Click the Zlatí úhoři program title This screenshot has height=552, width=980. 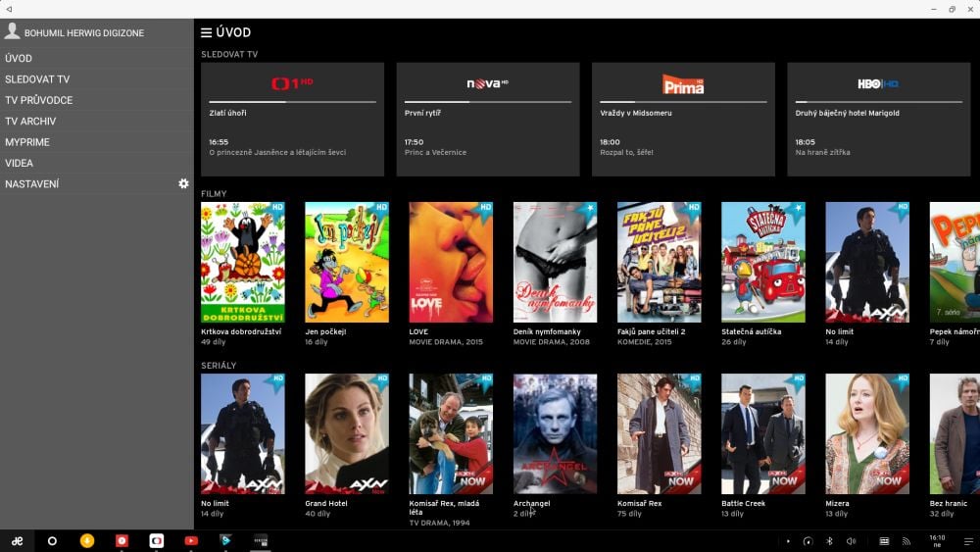coord(227,113)
